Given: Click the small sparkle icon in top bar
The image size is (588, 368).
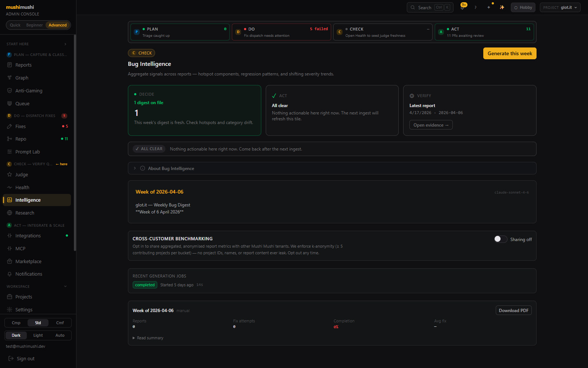Looking at the screenshot, I should coord(489,7).
